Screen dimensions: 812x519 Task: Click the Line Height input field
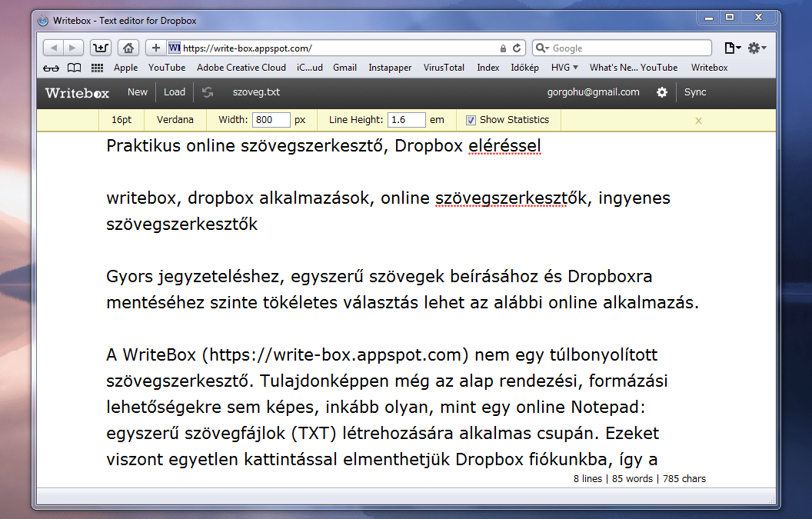pyautogui.click(x=407, y=120)
